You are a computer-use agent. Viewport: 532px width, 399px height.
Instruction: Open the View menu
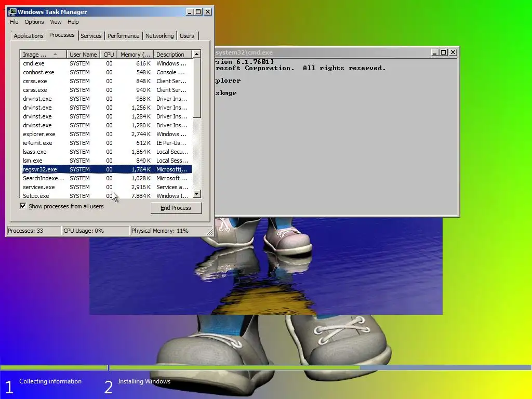click(x=56, y=22)
